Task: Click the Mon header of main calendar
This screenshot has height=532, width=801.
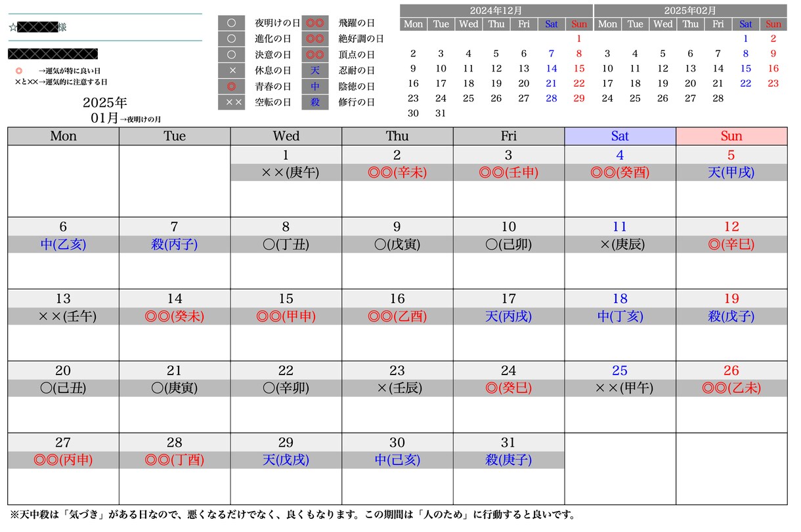Action: coord(63,136)
